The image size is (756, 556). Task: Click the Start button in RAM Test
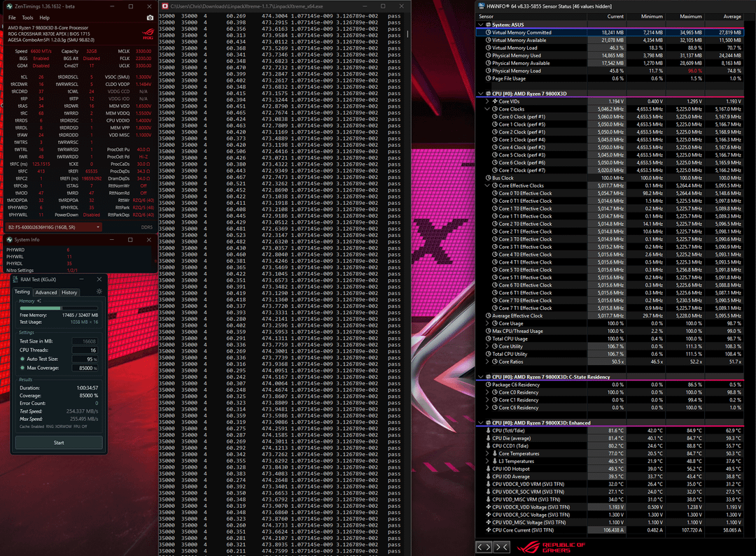pos(59,442)
